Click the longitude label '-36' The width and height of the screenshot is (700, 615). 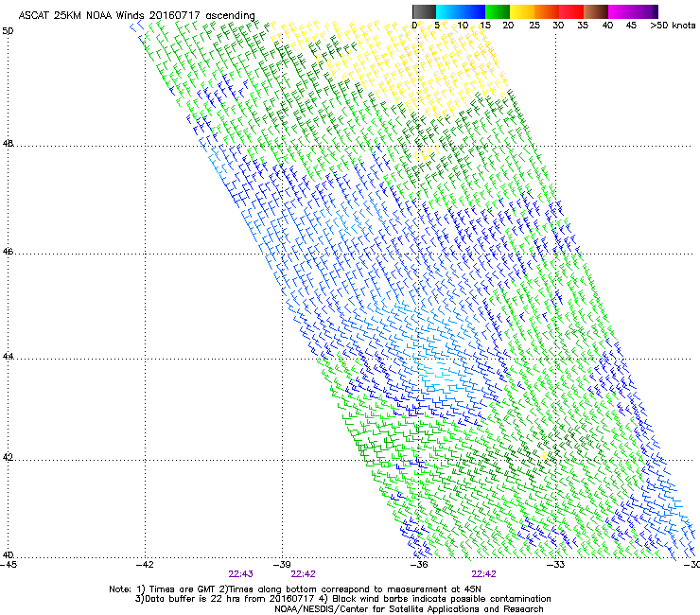tap(419, 565)
